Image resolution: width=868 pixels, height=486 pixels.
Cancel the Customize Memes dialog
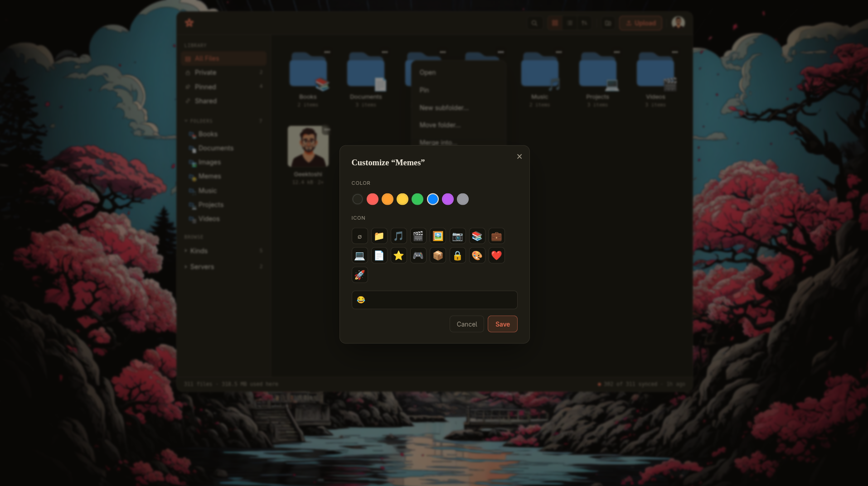(x=466, y=324)
